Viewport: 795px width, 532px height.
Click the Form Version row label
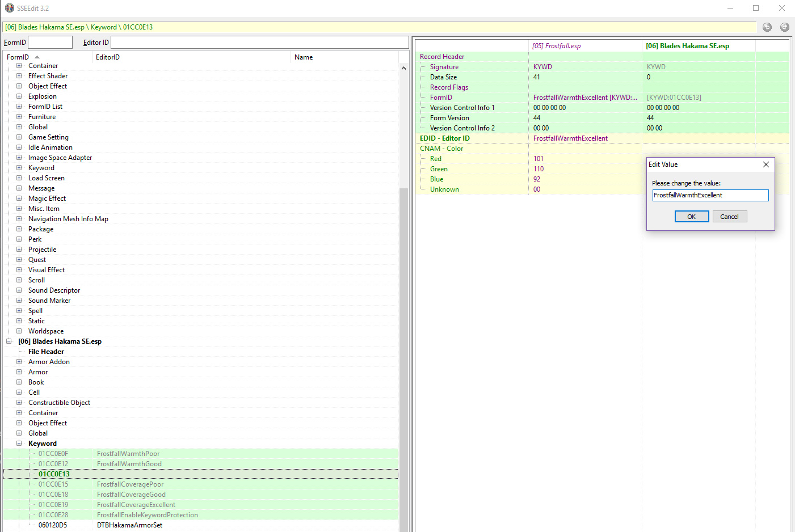[449, 118]
